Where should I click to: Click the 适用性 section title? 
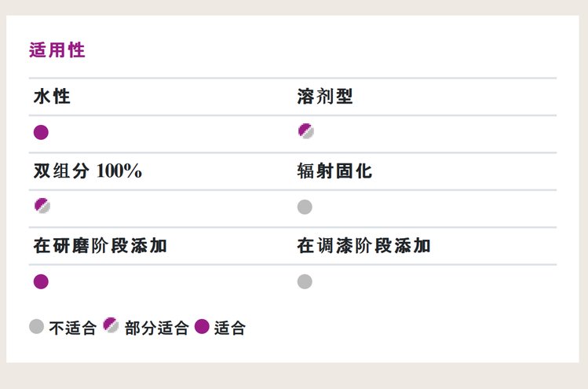(57, 51)
